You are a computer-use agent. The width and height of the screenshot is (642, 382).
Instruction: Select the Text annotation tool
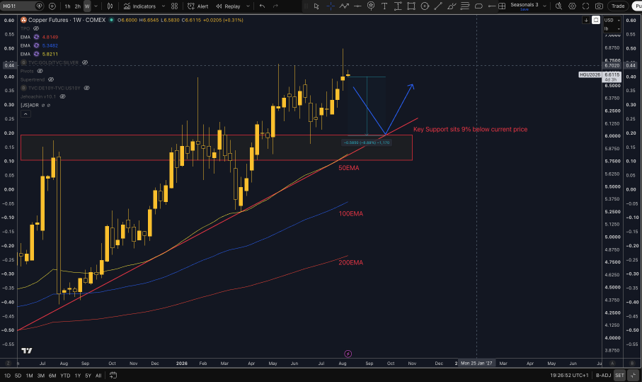(x=384, y=6)
